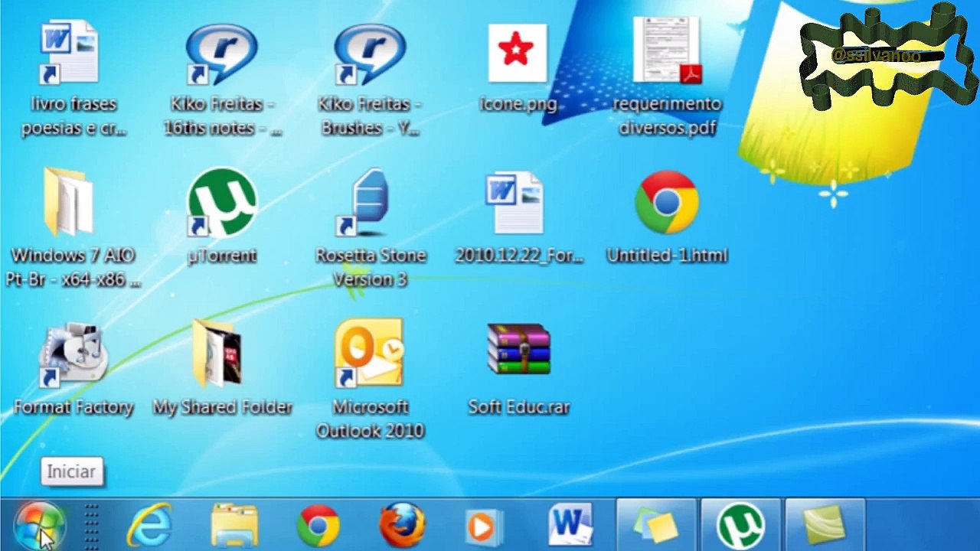Switch to uTorrent window in taskbar
The image size is (980, 551).
tap(740, 526)
